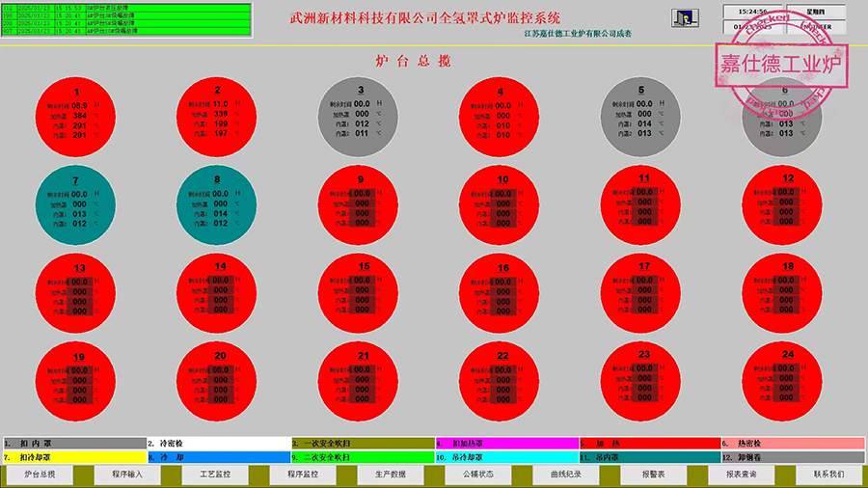The width and height of the screenshot is (868, 488).
Task: Open 报警表 alarm table
Action: click(653, 474)
